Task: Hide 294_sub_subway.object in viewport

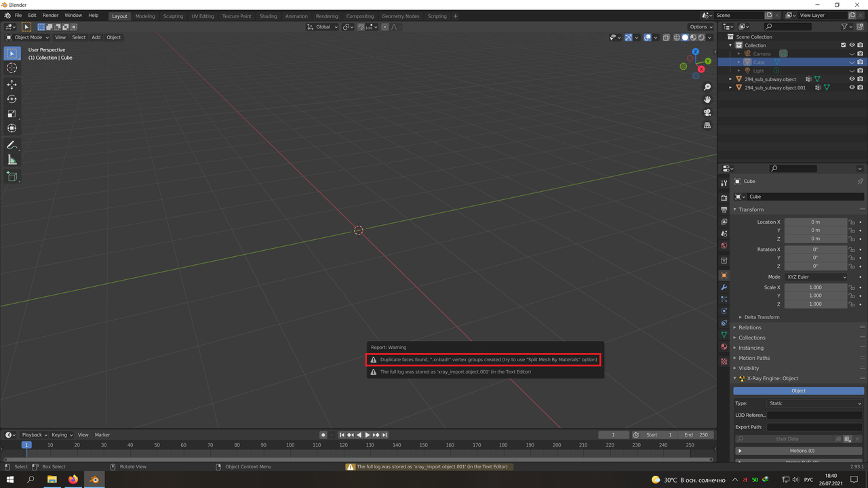Action: pyautogui.click(x=852, y=79)
